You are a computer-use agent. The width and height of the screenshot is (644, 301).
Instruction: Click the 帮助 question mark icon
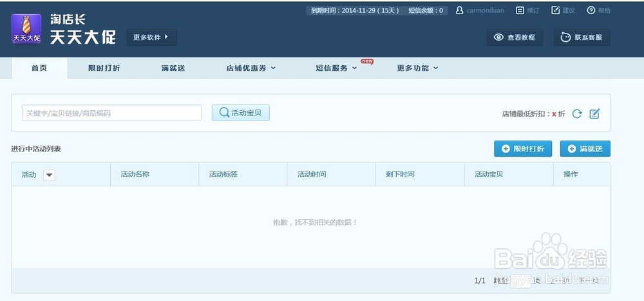coord(591,11)
